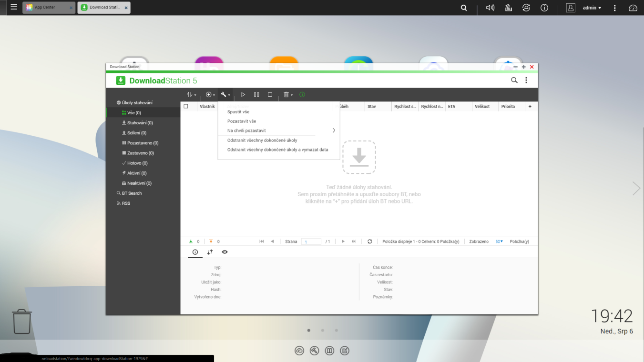This screenshot has height=362, width=644.
Task: Switch to the transfer arrows detail tab
Action: (210, 252)
